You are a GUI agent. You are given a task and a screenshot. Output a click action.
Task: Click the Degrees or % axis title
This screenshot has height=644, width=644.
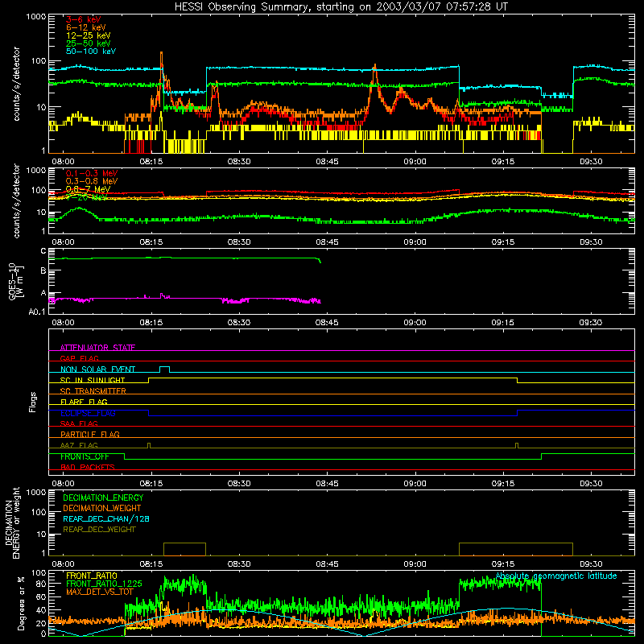pos(21,603)
